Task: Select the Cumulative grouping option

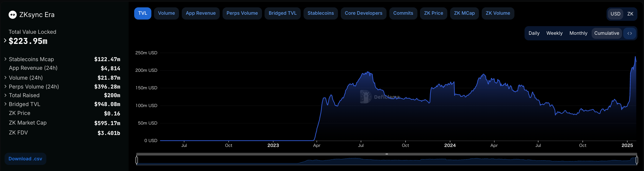Action: 607,33
